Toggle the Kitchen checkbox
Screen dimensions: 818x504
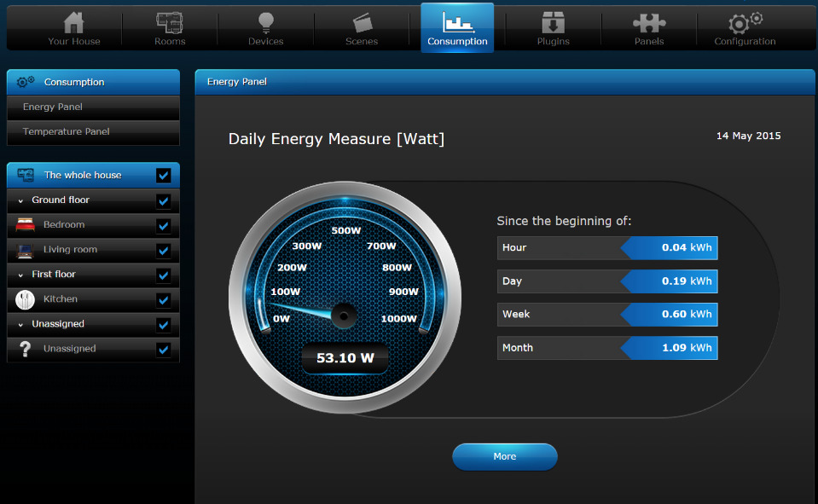164,300
